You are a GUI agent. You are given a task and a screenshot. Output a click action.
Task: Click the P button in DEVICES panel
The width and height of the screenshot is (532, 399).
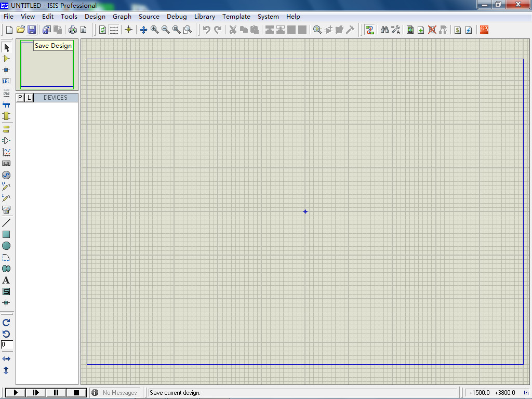[x=20, y=98]
